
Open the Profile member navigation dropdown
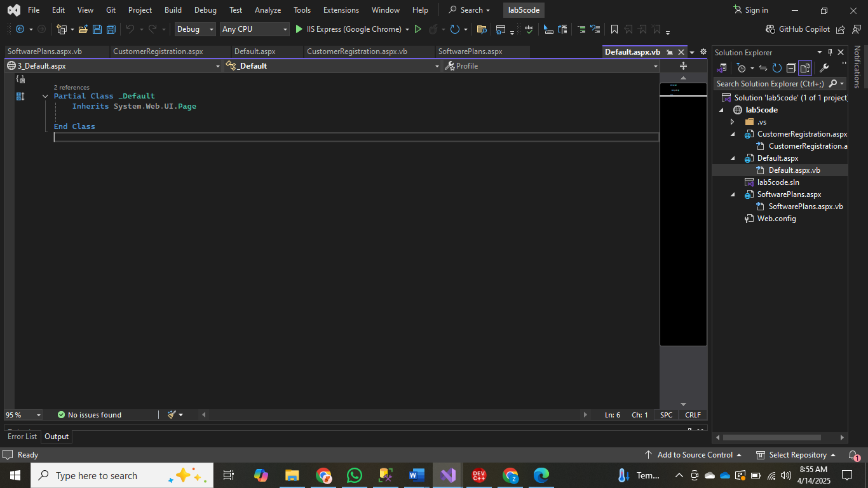(656, 66)
